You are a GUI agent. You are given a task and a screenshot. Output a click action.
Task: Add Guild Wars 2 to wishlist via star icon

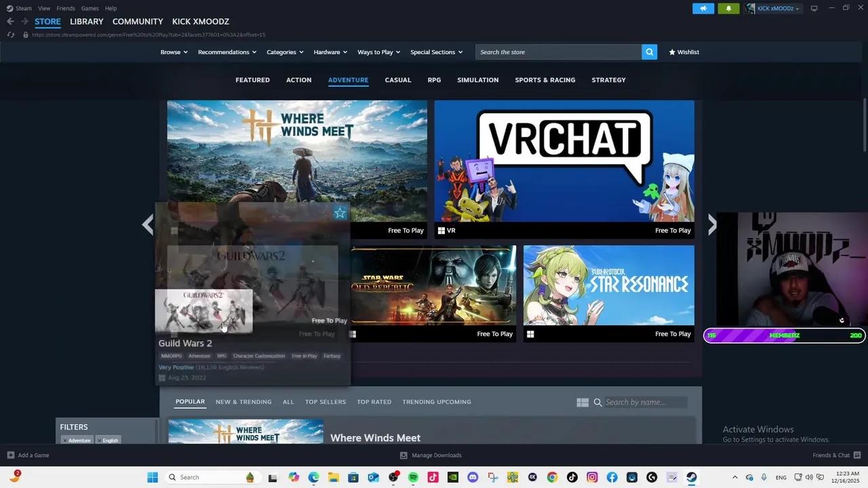click(x=340, y=213)
